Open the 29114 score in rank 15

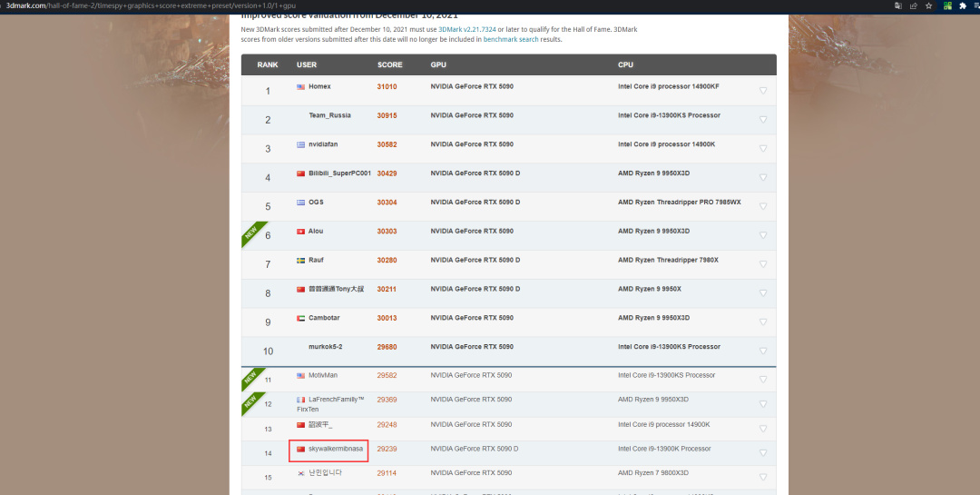click(x=387, y=472)
